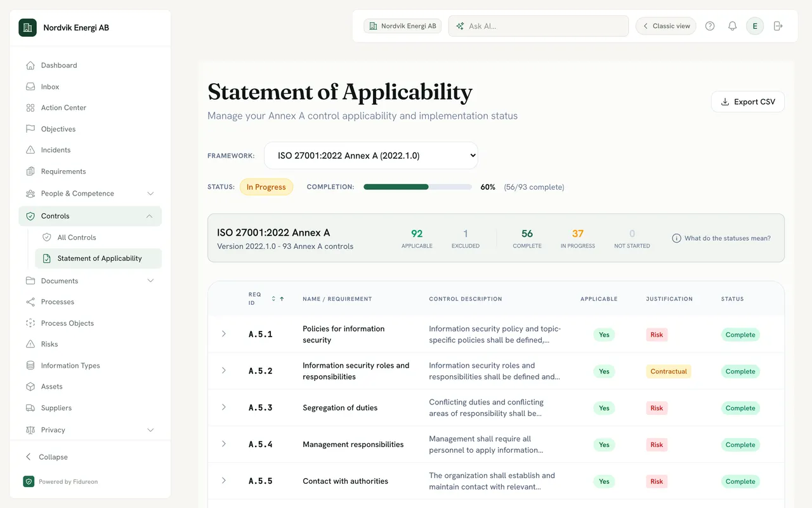Sort by REQ ID column header

coord(266,298)
